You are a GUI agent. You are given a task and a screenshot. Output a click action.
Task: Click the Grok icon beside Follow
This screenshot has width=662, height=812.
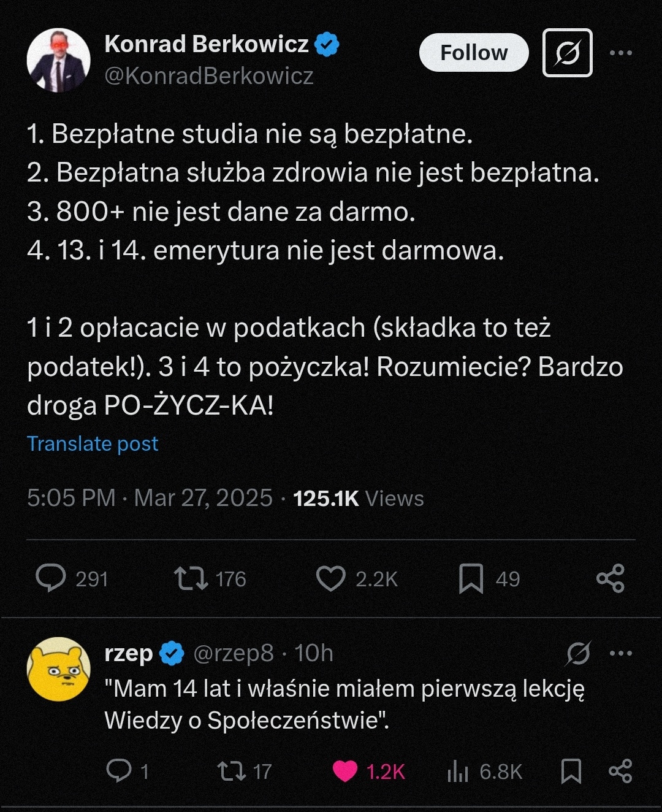pos(568,53)
